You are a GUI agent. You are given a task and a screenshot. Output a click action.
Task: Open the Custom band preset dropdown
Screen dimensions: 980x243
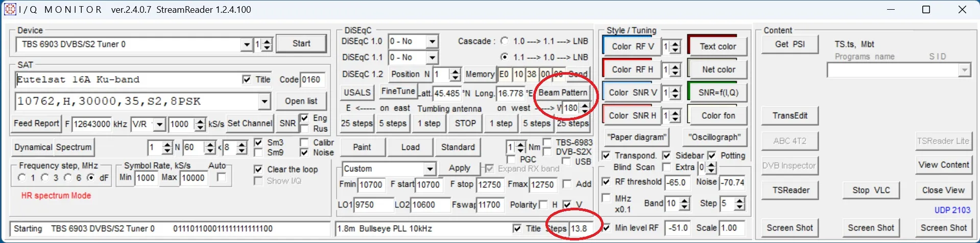pyautogui.click(x=430, y=169)
